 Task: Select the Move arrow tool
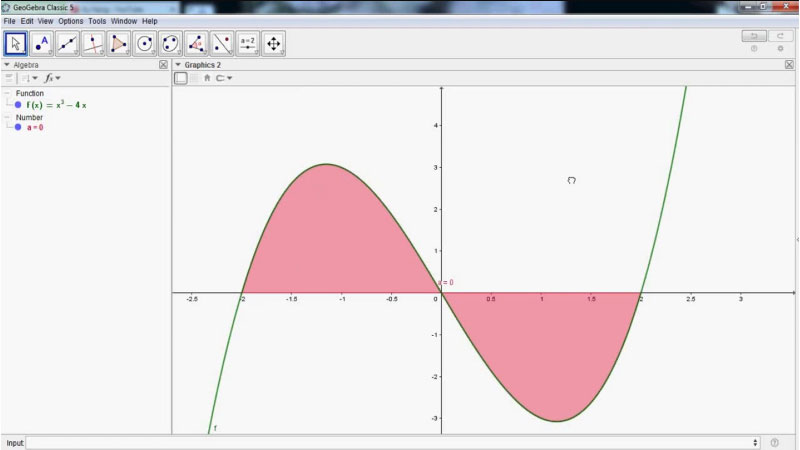point(16,43)
